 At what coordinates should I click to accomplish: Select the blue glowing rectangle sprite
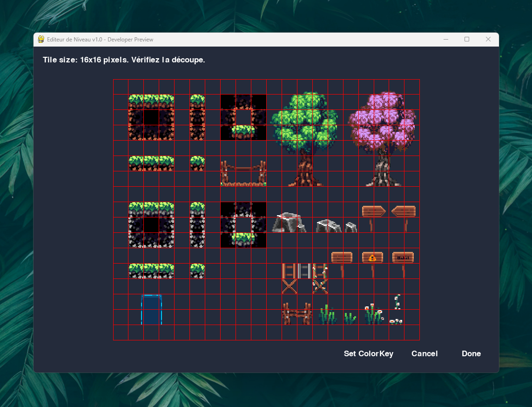tap(151, 310)
